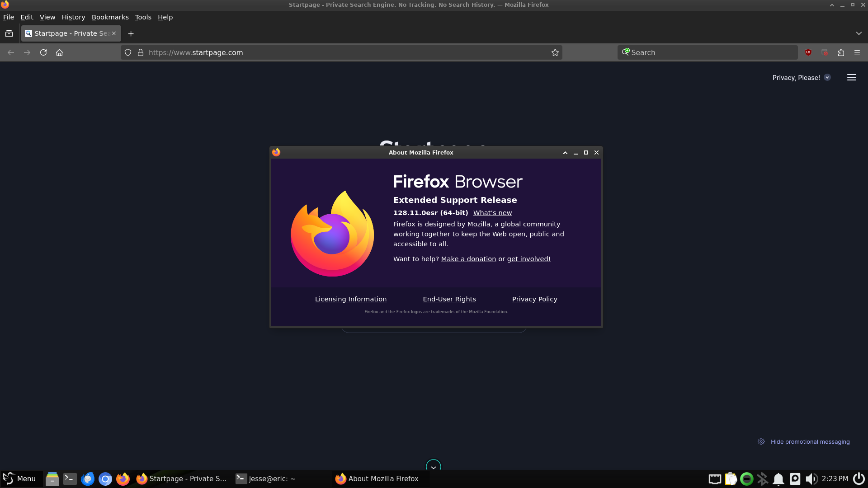Open Privacy Policy link

(x=534, y=299)
